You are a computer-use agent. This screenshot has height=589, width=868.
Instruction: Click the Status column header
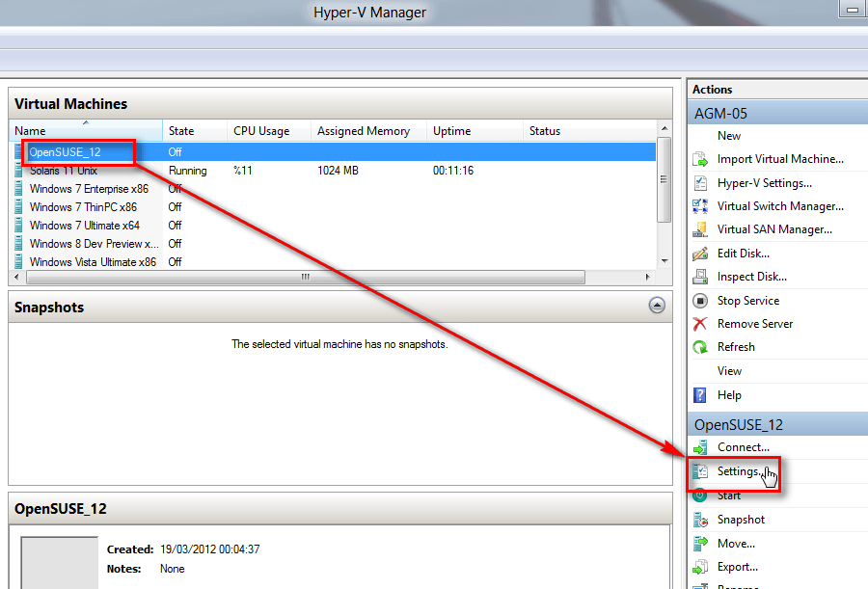click(x=589, y=131)
